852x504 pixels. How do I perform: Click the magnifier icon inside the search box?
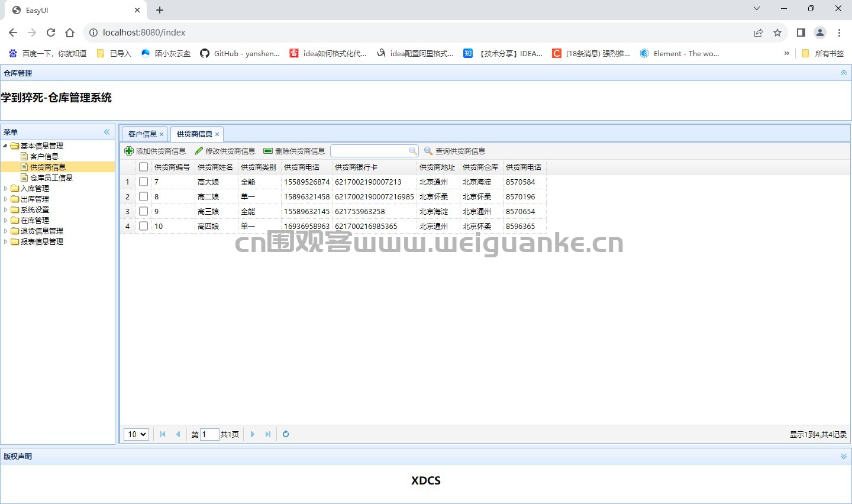click(x=413, y=151)
